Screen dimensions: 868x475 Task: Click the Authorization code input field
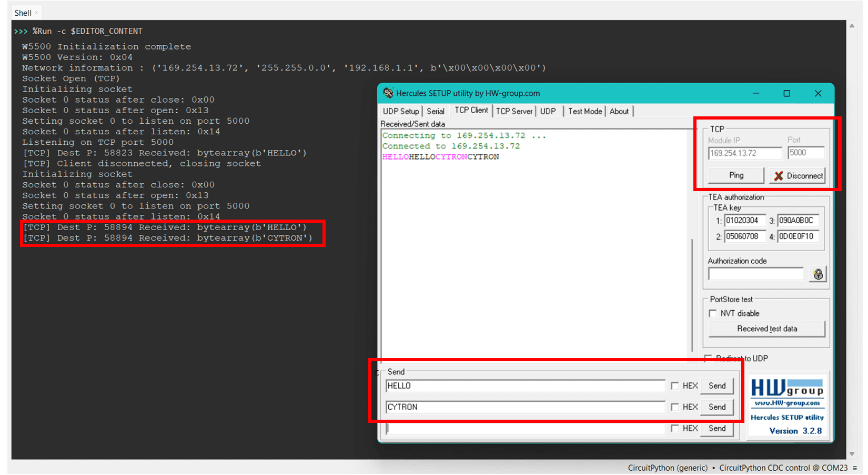coord(755,274)
